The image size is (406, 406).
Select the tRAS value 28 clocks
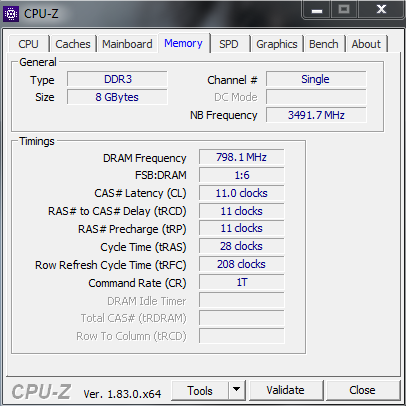(242, 247)
